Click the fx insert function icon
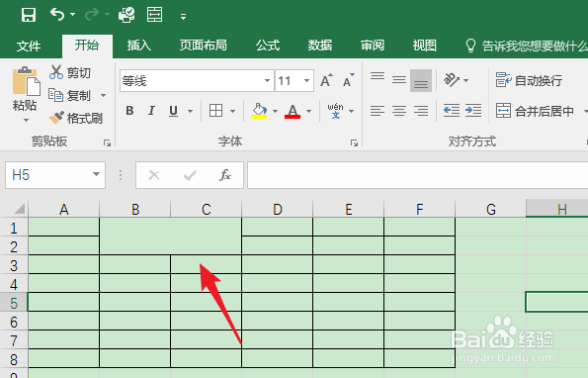This screenshot has height=378, width=588. (225, 175)
